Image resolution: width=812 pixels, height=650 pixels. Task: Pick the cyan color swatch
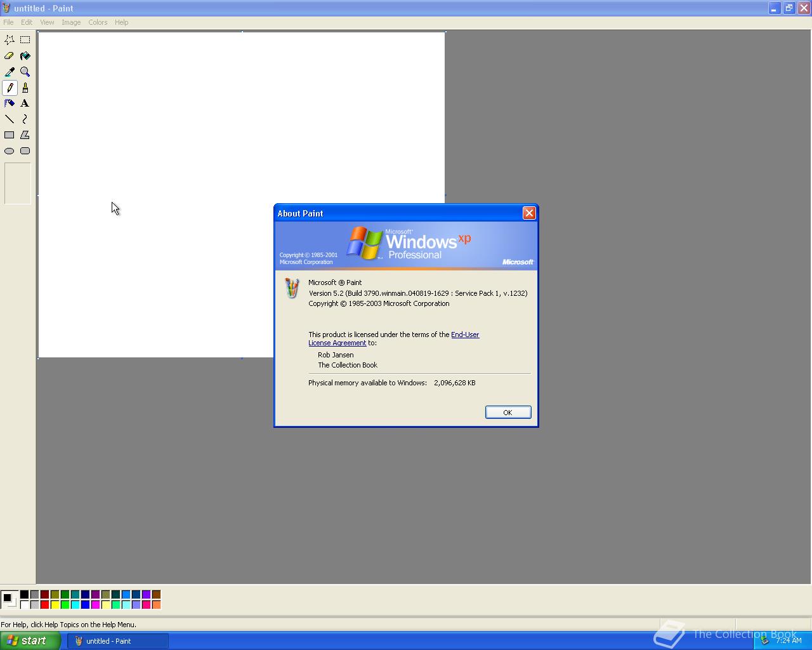click(x=75, y=605)
